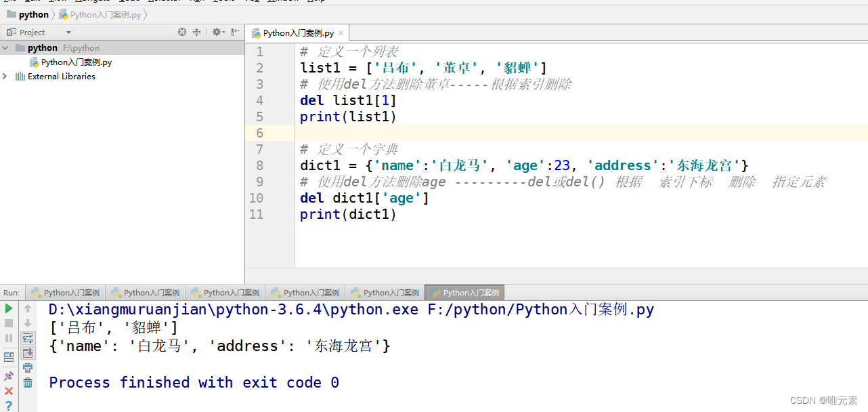Toggle pause output in run console
868x412 pixels.
pyautogui.click(x=8, y=338)
